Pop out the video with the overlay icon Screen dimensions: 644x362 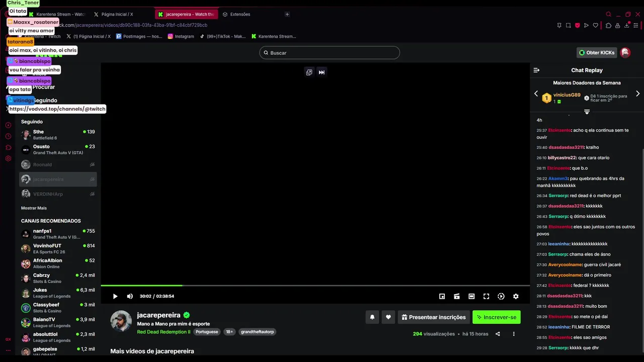(309, 72)
